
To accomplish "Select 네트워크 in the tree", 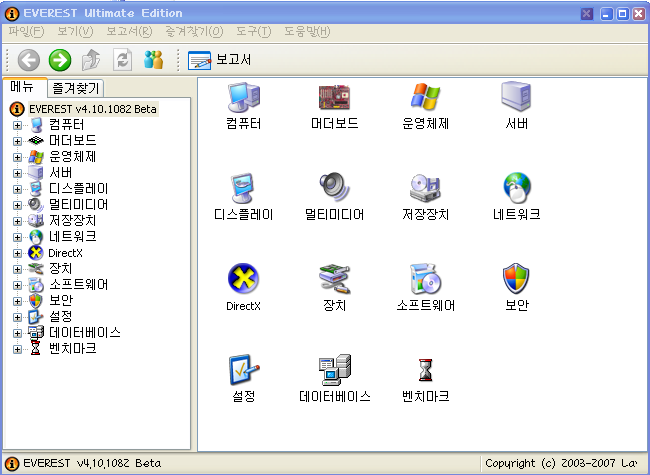I will 73,237.
